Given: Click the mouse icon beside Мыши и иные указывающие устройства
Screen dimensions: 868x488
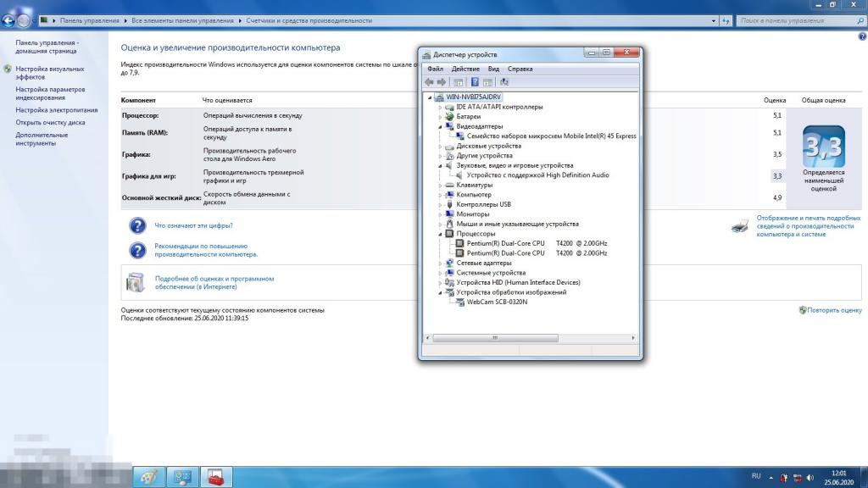Looking at the screenshot, I should [x=449, y=224].
